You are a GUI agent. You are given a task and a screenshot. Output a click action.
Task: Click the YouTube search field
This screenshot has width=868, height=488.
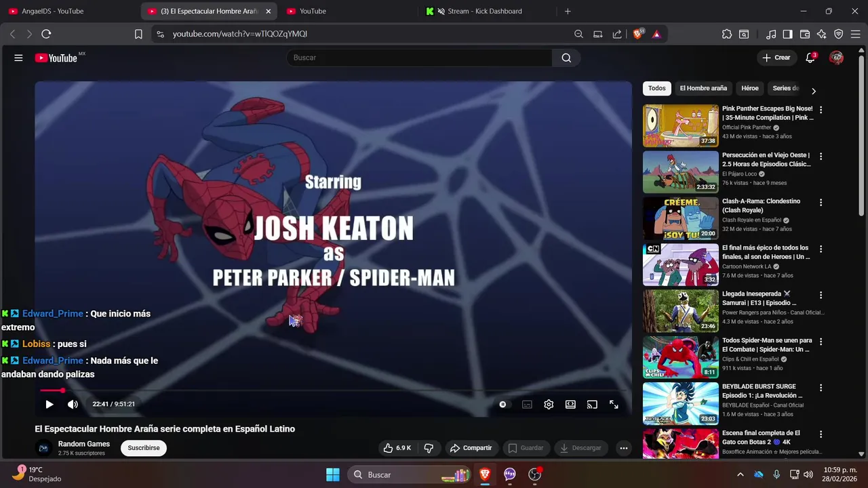tap(419, 58)
